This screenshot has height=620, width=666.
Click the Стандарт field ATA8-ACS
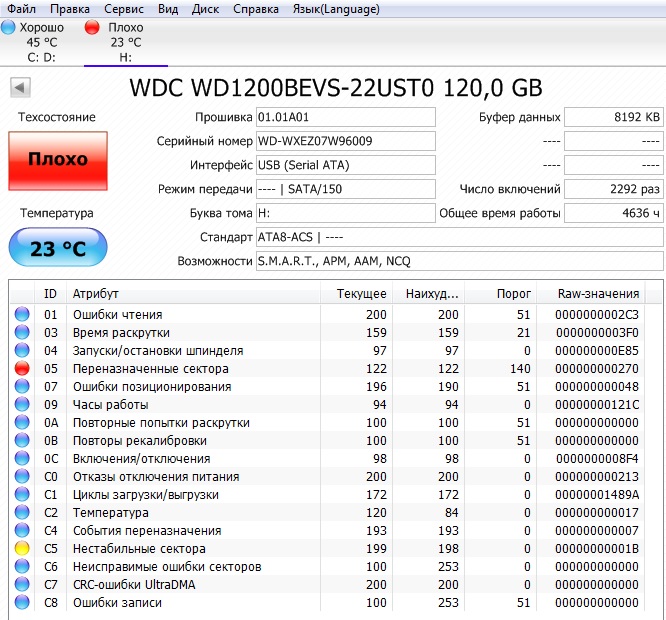(x=460, y=237)
